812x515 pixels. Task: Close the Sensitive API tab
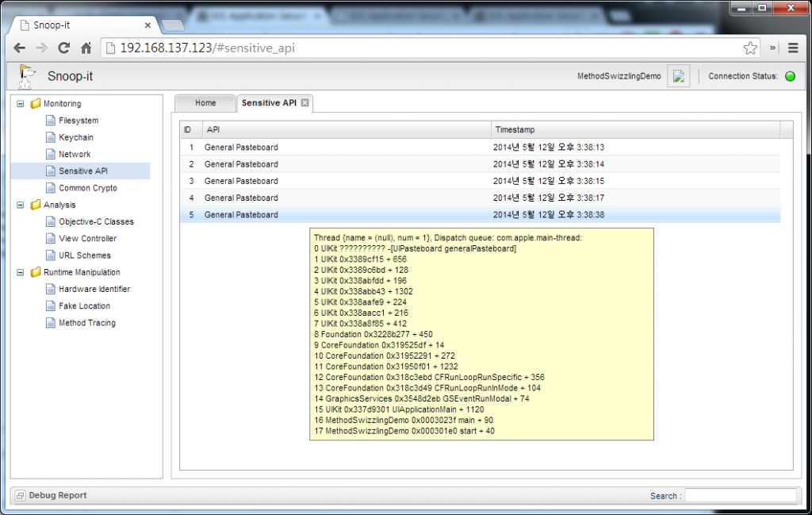304,103
